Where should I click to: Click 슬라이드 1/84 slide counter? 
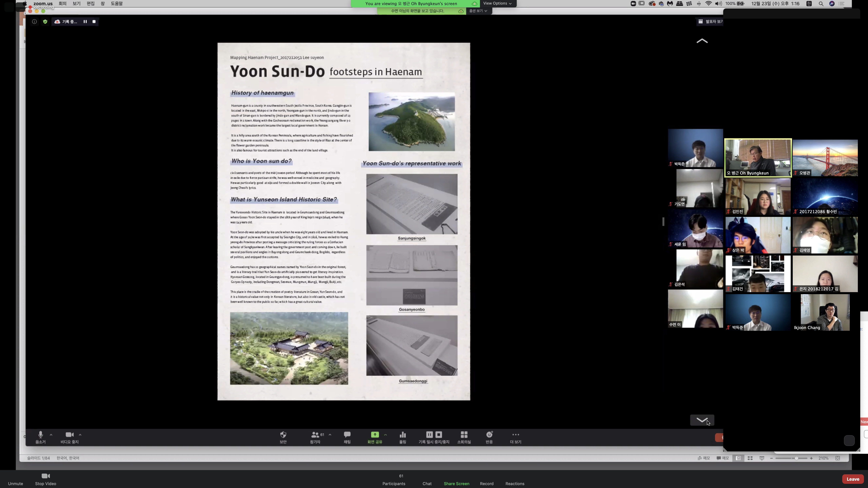tap(38, 458)
